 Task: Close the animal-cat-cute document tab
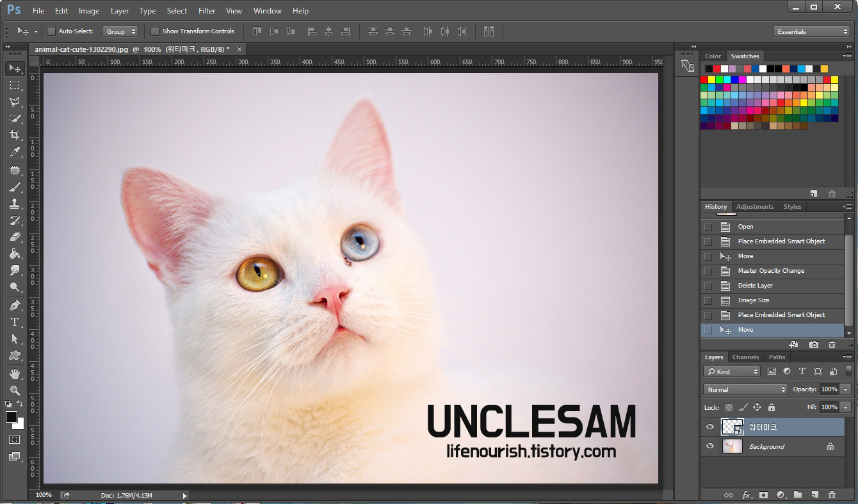[x=239, y=49]
